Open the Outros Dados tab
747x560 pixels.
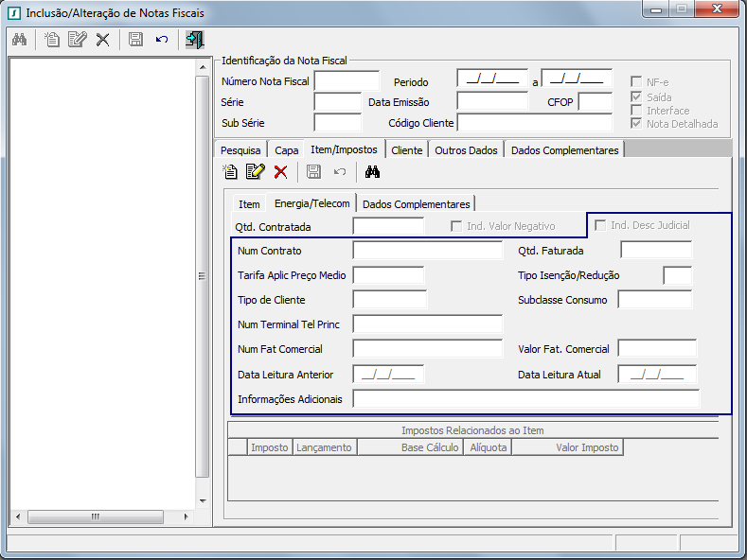coord(466,150)
